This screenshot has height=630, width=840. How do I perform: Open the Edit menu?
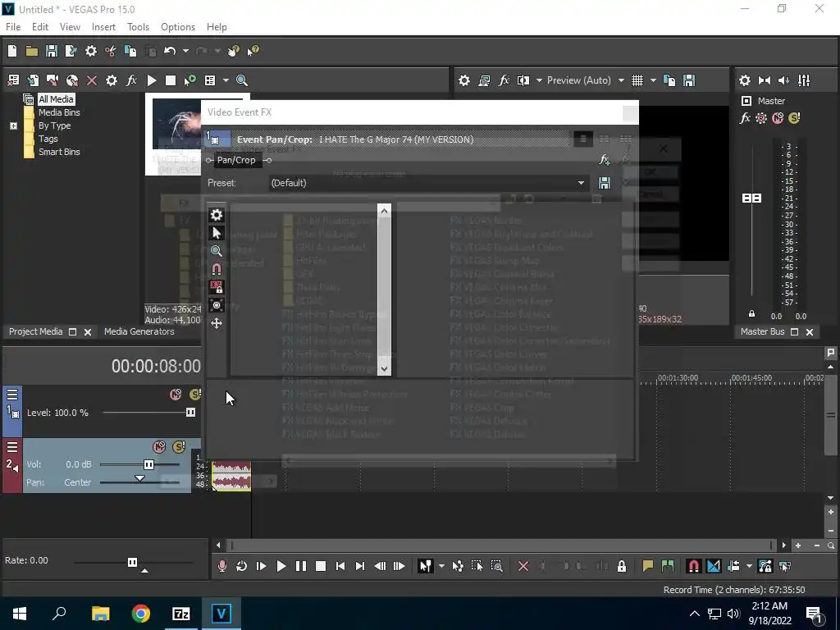(x=39, y=27)
